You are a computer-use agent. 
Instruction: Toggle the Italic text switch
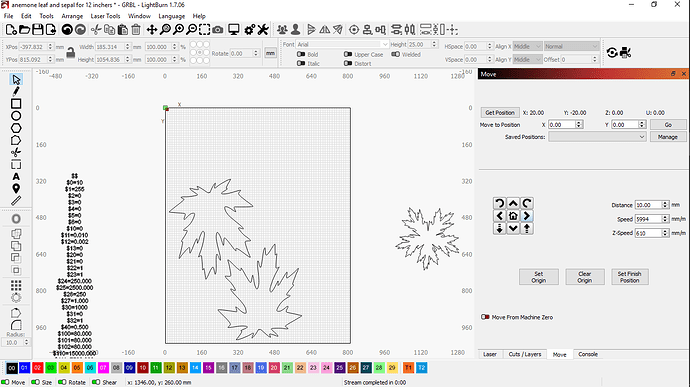[301, 63]
